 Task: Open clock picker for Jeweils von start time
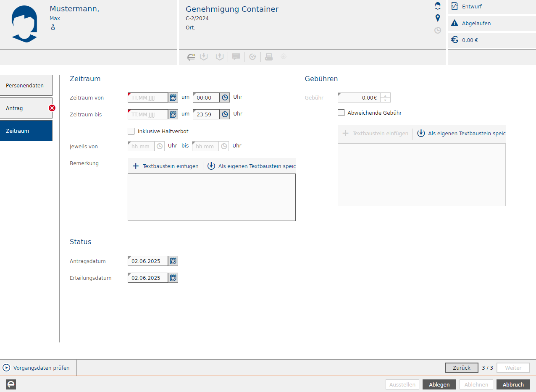[160, 146]
